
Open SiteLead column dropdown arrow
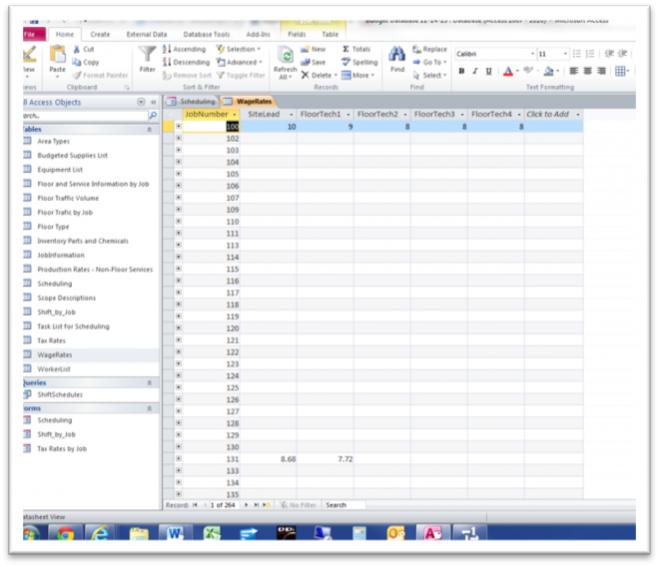pos(291,114)
